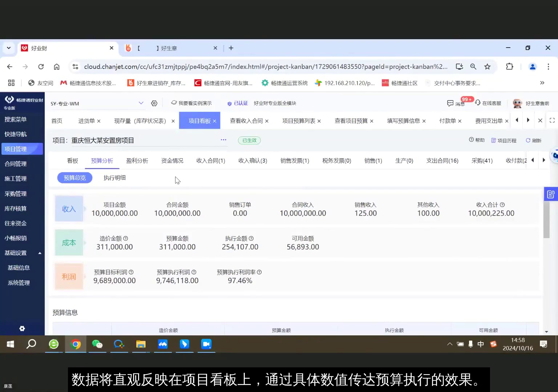Click the 好生意售前 assistant avatar
Image resolution: width=558 pixels, height=392 pixels.
(x=517, y=103)
